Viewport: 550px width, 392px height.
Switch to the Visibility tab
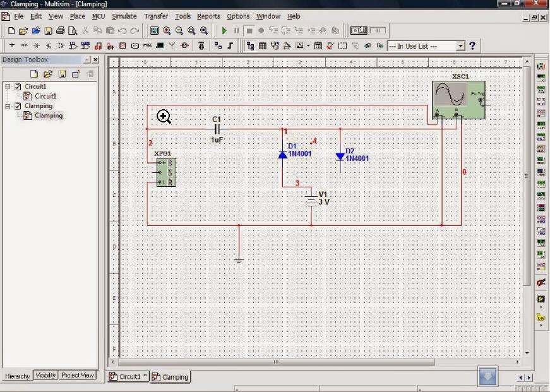click(45, 375)
